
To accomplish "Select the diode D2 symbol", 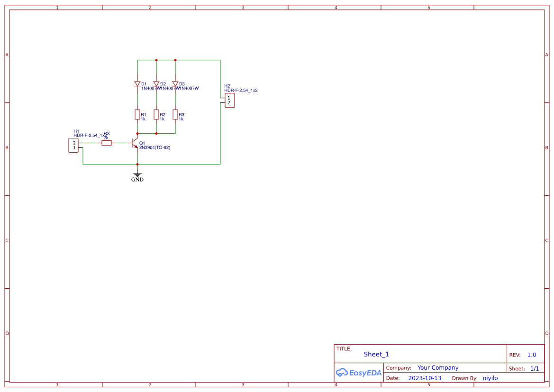I will click(156, 83).
